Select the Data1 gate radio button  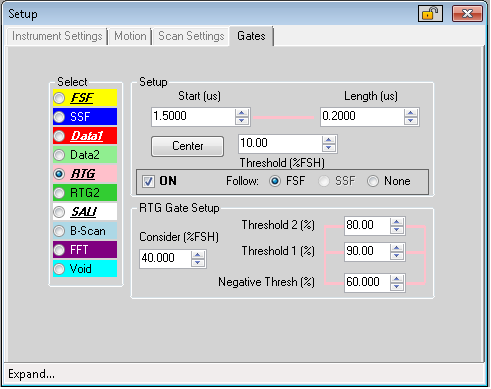click(x=59, y=136)
